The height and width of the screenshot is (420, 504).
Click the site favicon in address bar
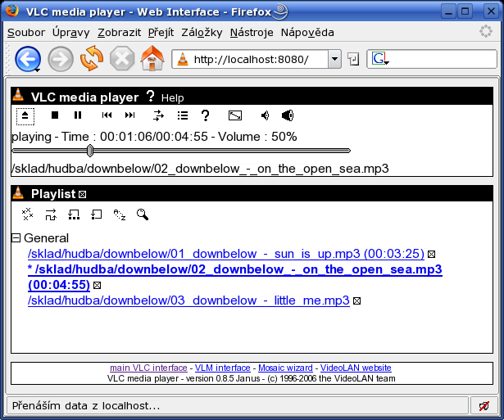(183, 60)
